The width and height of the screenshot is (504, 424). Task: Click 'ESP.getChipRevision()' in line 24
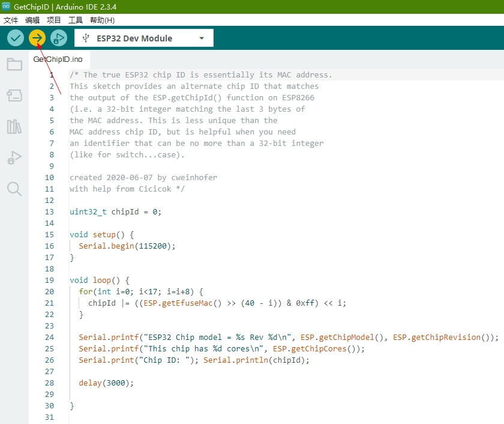tap(442, 337)
